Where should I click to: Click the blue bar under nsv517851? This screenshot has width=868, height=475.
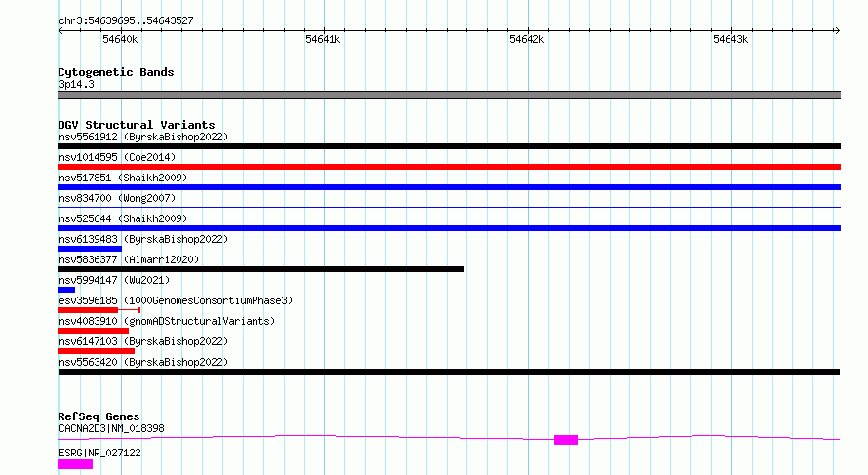(449, 187)
